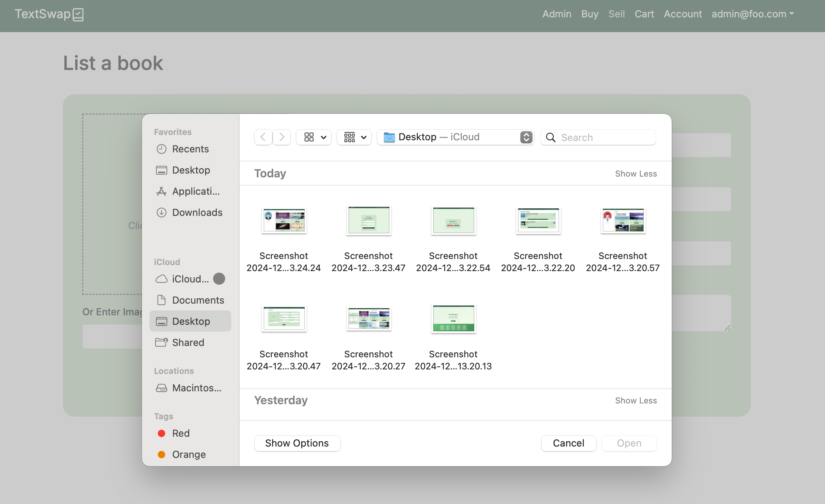Open Applications in sidebar

[x=195, y=191]
